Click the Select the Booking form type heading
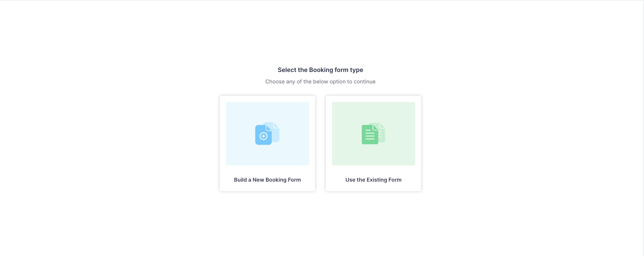 320,70
